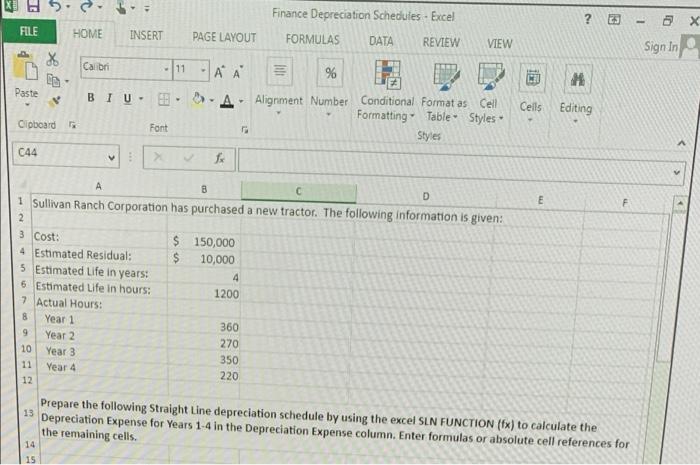Open Ribbon Display Options
The image size is (700, 465).
pyautogui.click(x=614, y=20)
